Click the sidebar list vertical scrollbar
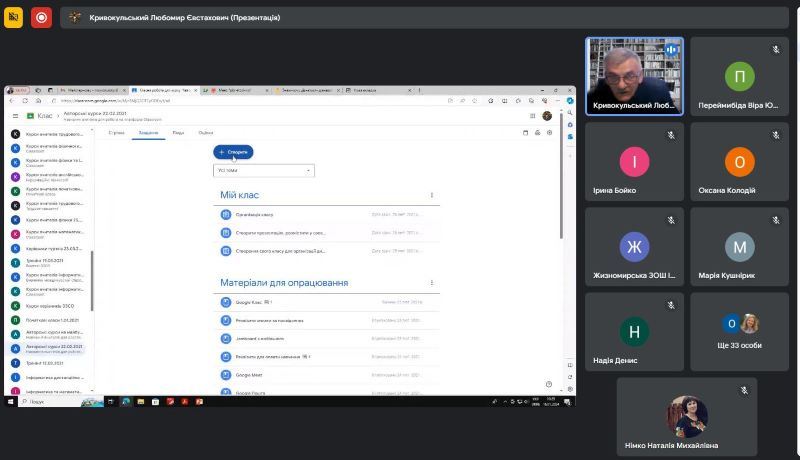 click(x=92, y=280)
